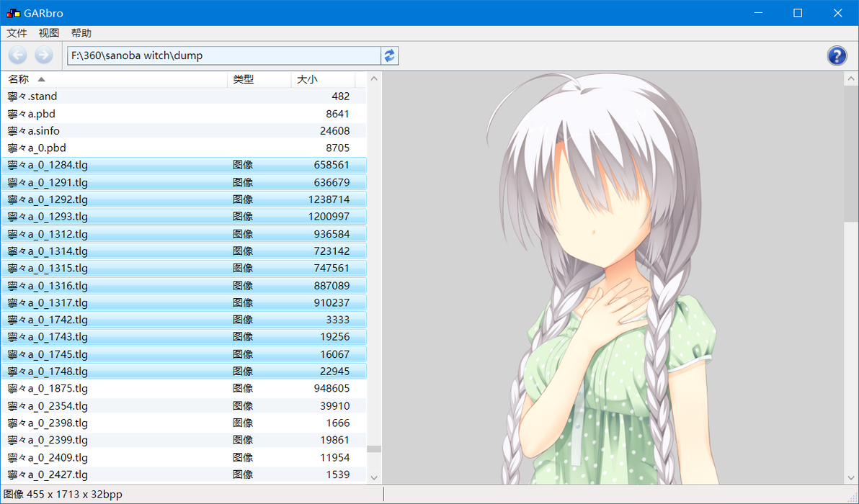Click the status bar text 图像 455 x 1713 x 32bpp
This screenshot has height=504, width=859.
click(x=63, y=494)
